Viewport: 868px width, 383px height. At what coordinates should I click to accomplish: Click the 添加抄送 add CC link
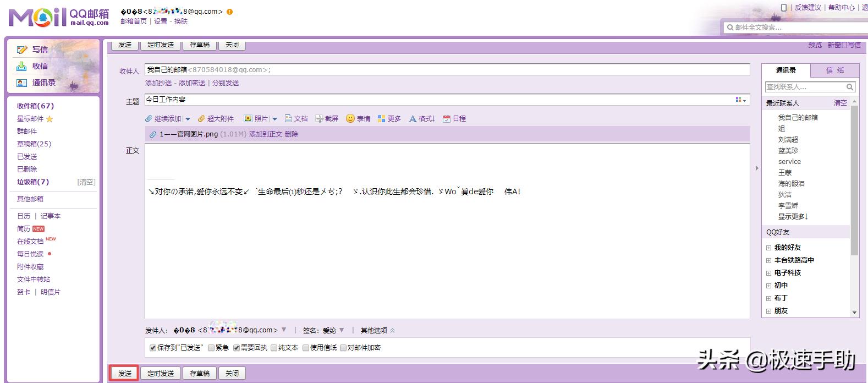coord(158,83)
